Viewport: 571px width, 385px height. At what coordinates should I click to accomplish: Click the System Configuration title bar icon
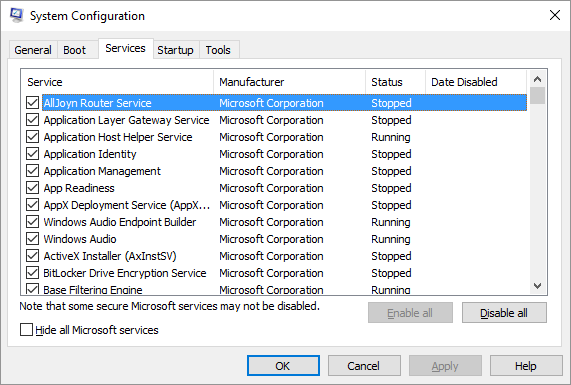click(17, 15)
